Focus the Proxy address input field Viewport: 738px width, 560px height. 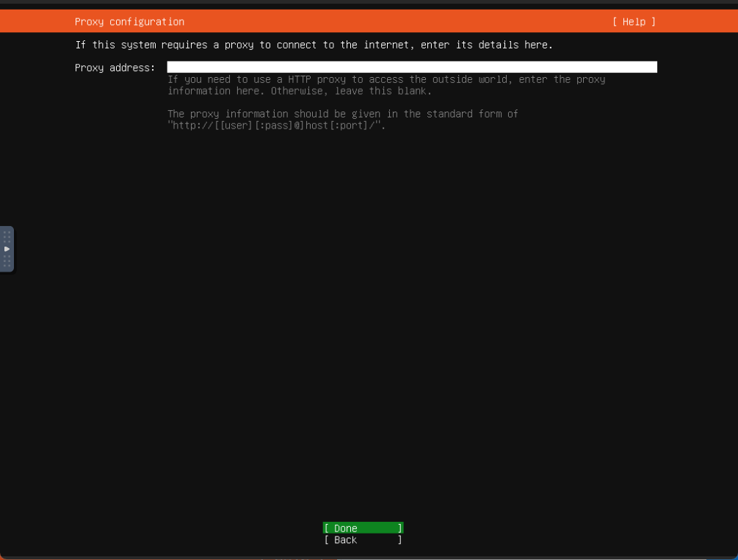pyautogui.click(x=411, y=68)
